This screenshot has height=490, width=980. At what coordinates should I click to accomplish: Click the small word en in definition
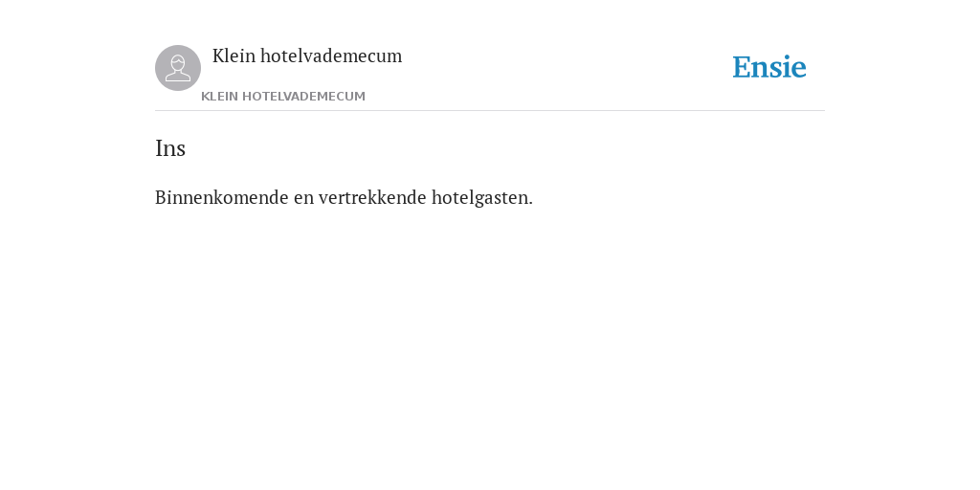tap(303, 198)
